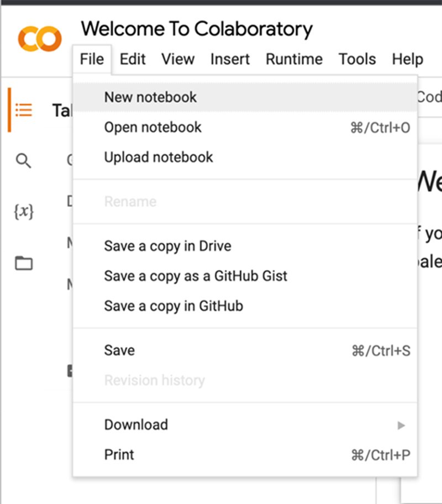The height and width of the screenshot is (504, 442).
Task: Select New notebook from File menu
Action: (x=150, y=97)
